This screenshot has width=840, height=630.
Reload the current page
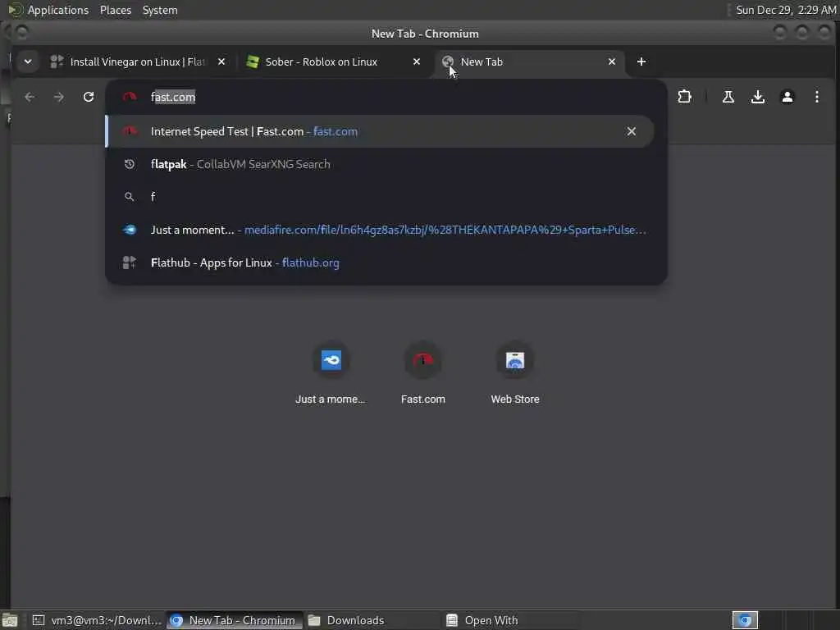click(89, 97)
